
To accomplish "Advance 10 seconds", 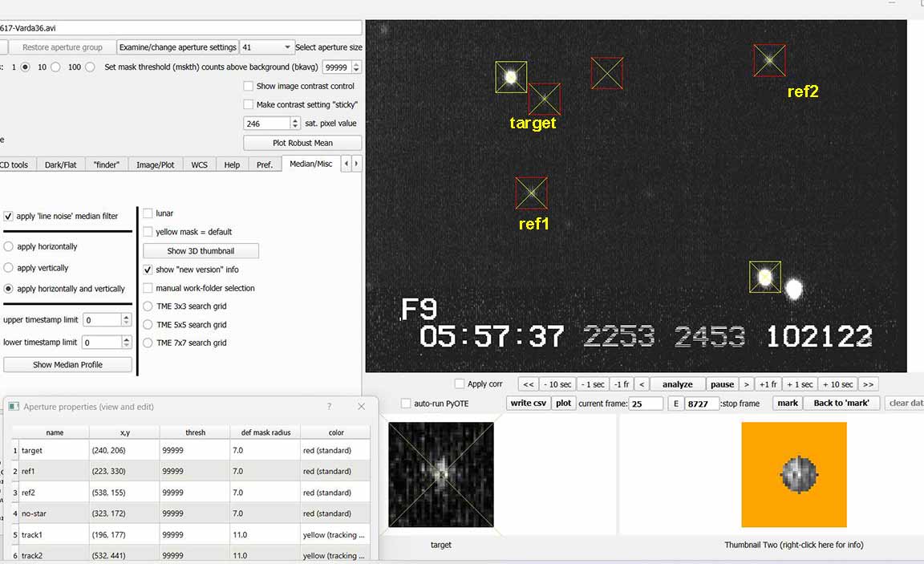I will pos(837,384).
